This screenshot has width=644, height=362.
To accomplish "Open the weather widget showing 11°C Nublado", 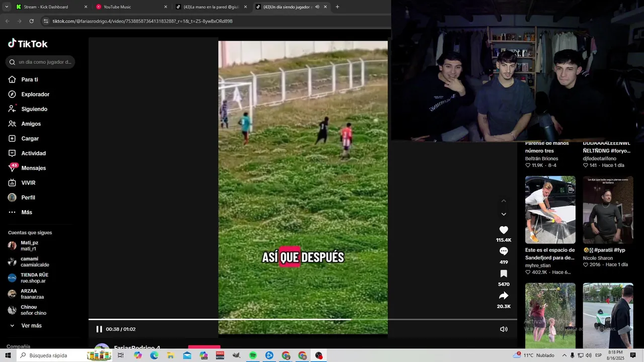I will [534, 355].
